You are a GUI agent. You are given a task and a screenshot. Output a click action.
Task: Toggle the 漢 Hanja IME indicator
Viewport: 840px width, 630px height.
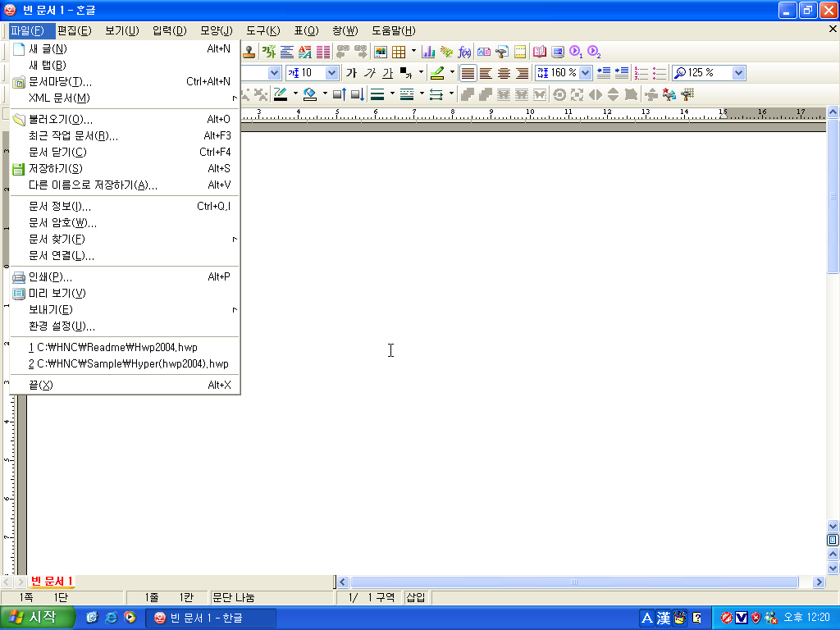click(x=664, y=619)
